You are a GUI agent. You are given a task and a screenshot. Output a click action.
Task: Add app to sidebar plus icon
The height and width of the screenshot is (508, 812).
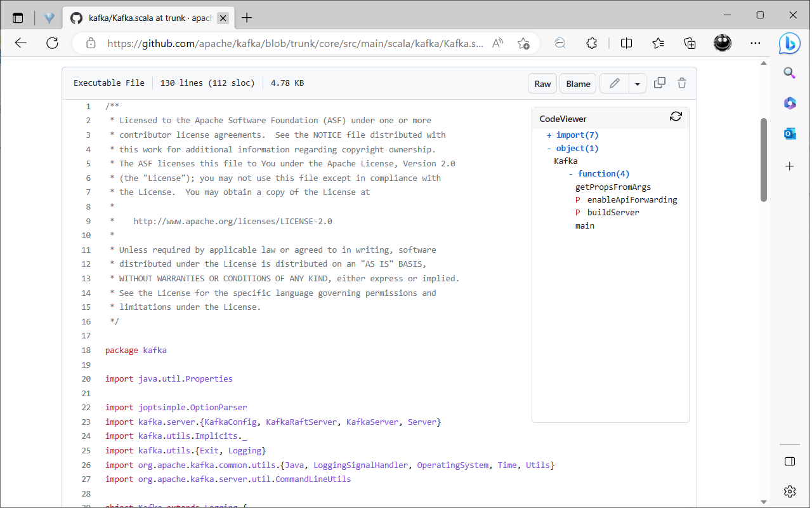click(x=790, y=166)
